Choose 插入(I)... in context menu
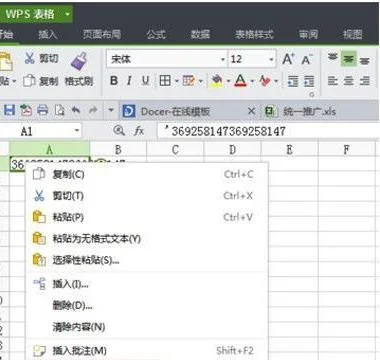 coord(147,284)
